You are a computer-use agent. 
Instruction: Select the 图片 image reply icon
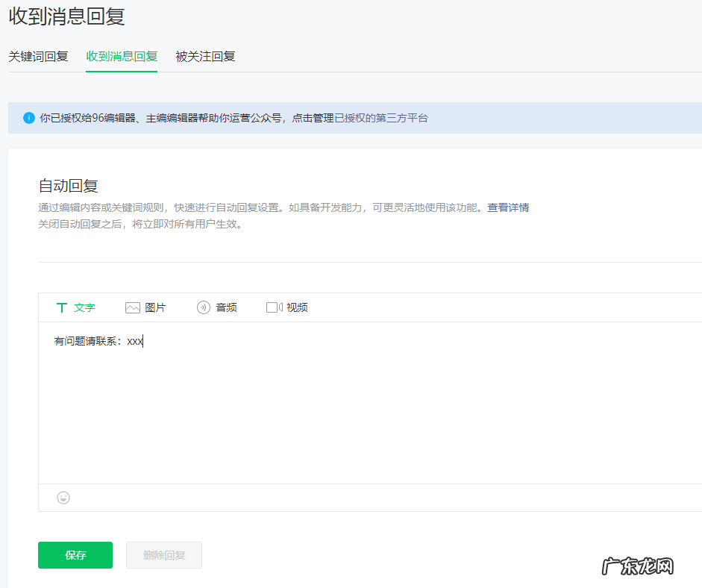pos(133,307)
